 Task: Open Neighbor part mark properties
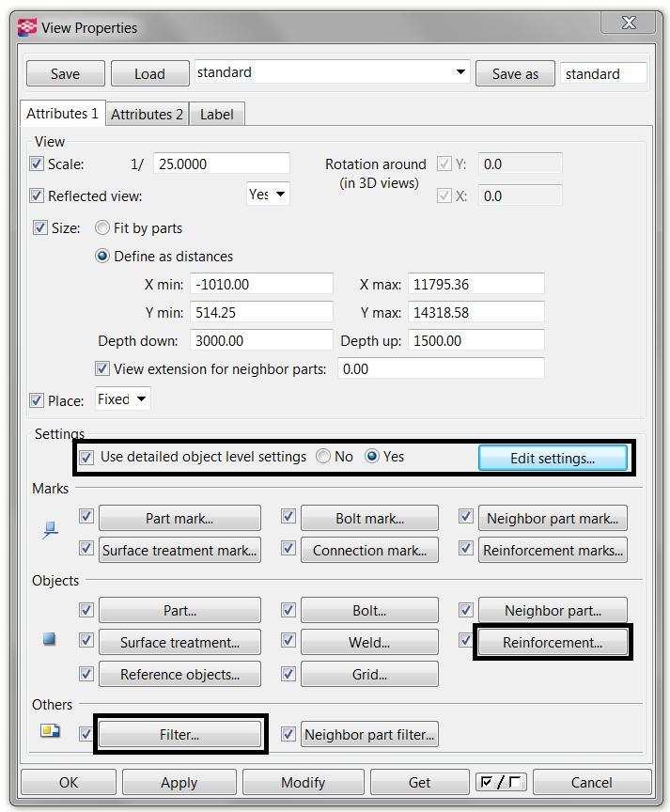point(553,519)
